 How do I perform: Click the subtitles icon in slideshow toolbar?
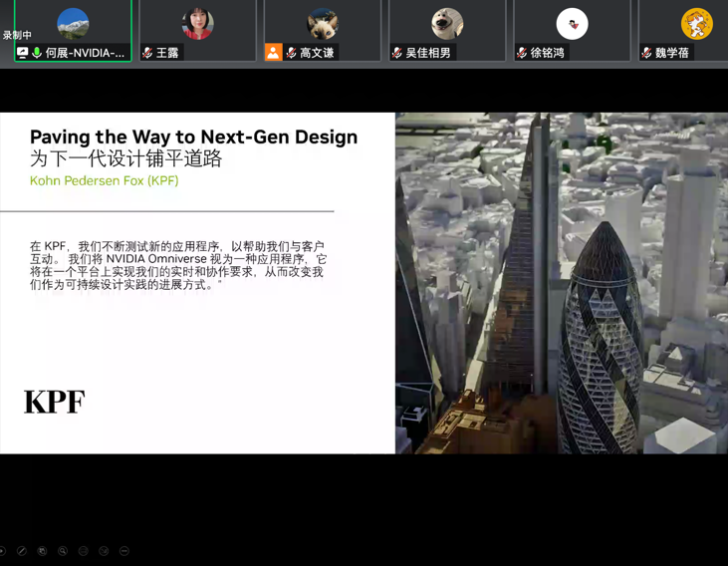coord(83,551)
